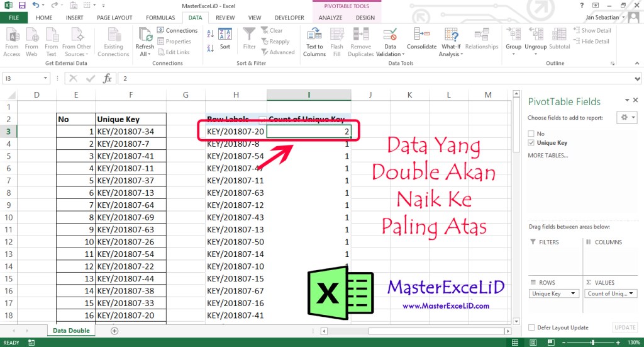Screen dimensions: 644x347
Task: Click Subtotal in Outline group
Action: 559,38
